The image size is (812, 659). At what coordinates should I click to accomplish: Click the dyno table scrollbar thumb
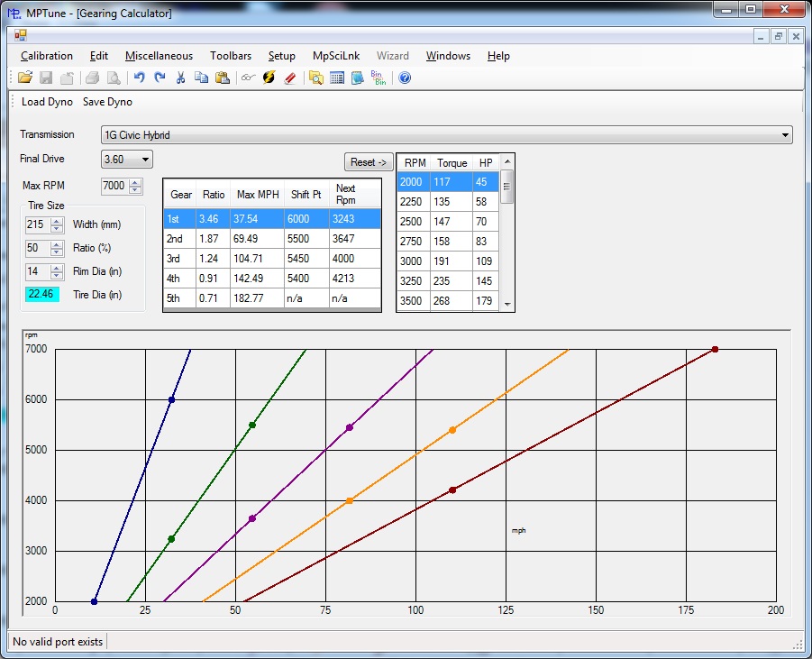[507, 187]
